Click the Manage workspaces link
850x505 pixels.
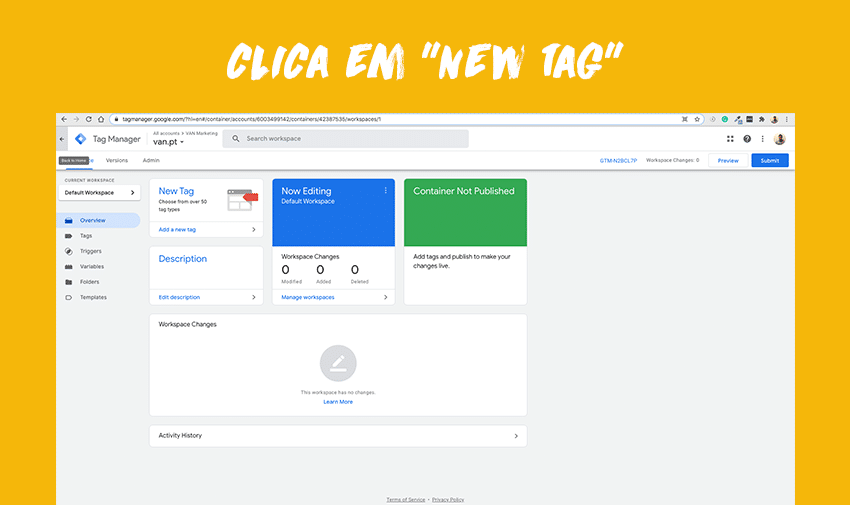(x=308, y=297)
